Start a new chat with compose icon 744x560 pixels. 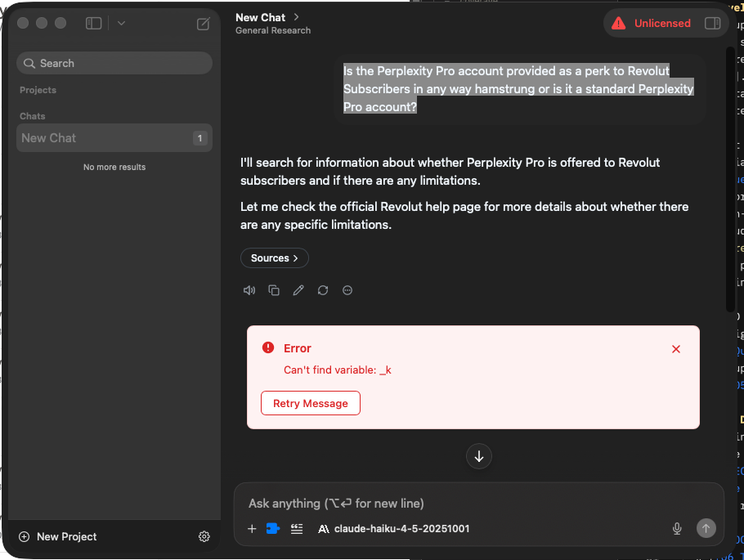point(203,24)
